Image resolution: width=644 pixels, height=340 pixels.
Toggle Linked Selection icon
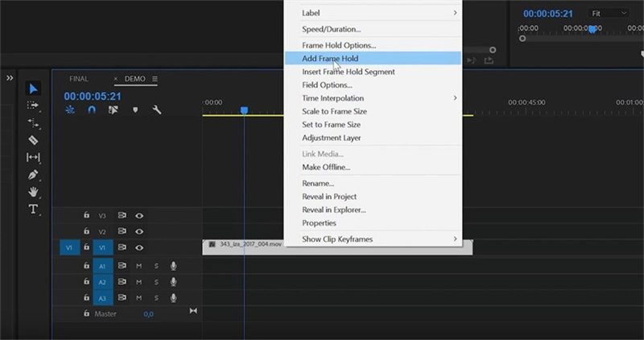pos(113,110)
